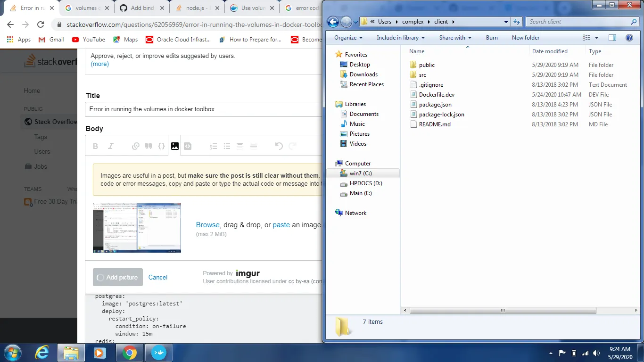The image size is (644, 362).
Task: Open the Windows Start menu
Action: 12,353
